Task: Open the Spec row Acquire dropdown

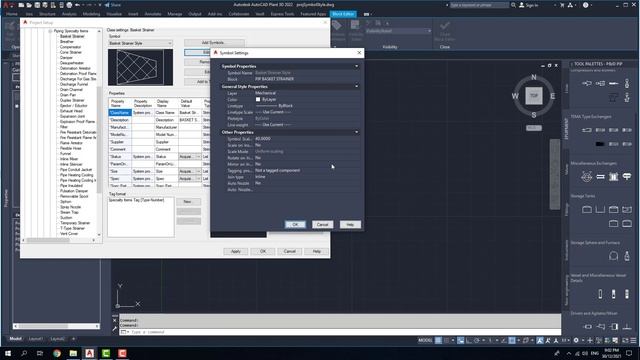Action: [198, 179]
